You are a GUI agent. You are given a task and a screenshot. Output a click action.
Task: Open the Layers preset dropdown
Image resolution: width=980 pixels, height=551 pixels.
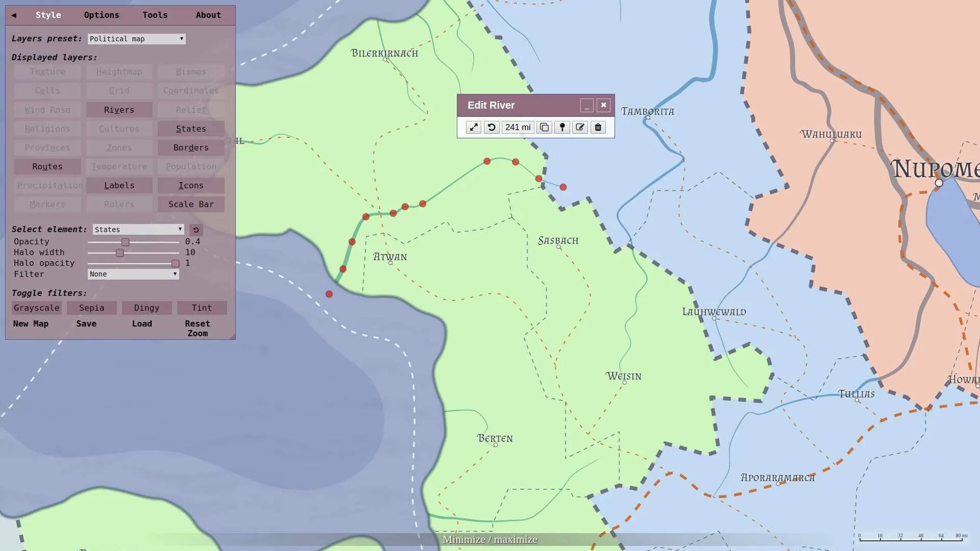135,38
